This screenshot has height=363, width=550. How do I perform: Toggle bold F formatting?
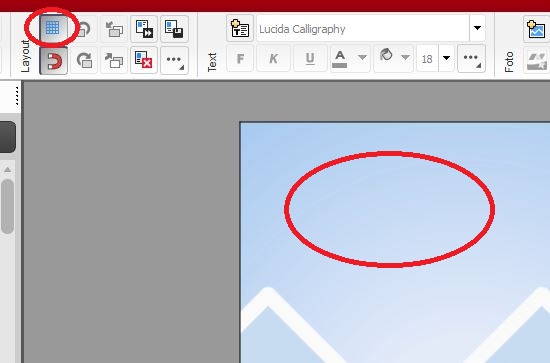tap(240, 59)
